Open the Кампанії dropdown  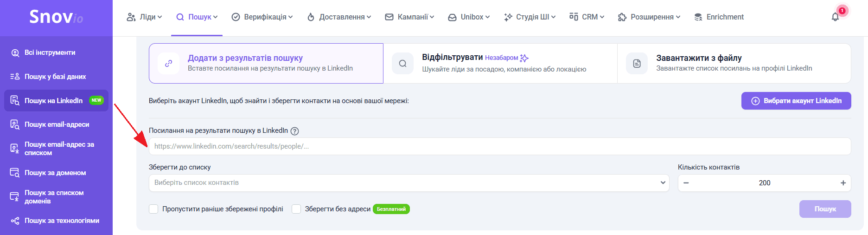pyautogui.click(x=409, y=17)
